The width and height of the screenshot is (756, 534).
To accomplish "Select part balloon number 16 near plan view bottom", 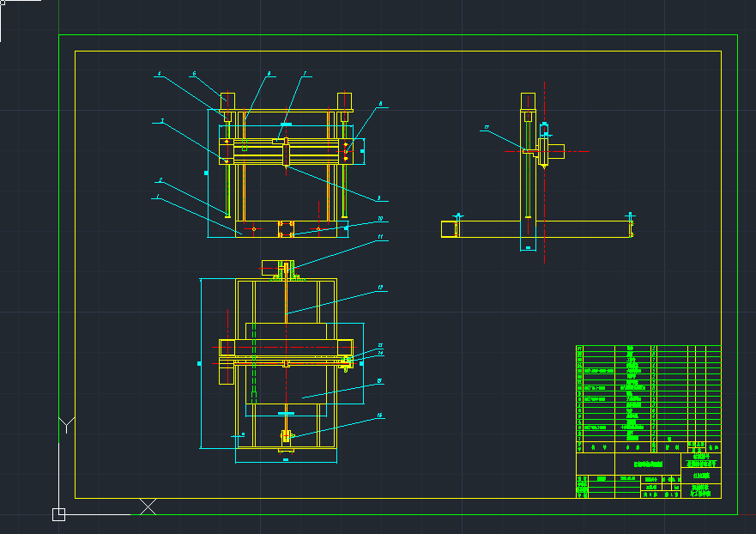I will (x=380, y=416).
